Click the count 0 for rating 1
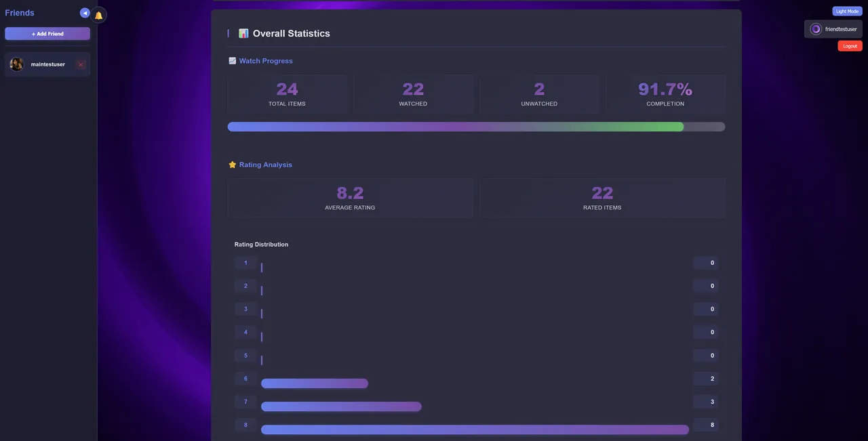Viewport: 868px width, 441px height. [706, 263]
